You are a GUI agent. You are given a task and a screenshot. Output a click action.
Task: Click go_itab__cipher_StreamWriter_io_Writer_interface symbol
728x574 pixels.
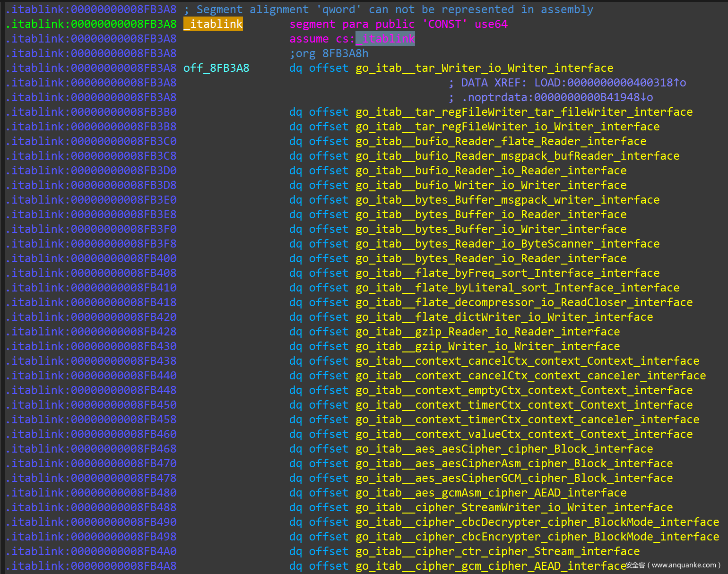tap(514, 507)
